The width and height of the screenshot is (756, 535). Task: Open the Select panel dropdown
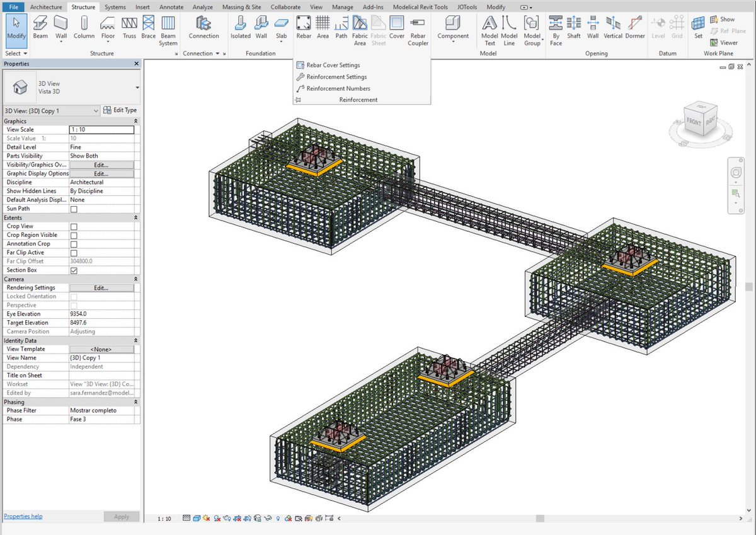(16, 54)
